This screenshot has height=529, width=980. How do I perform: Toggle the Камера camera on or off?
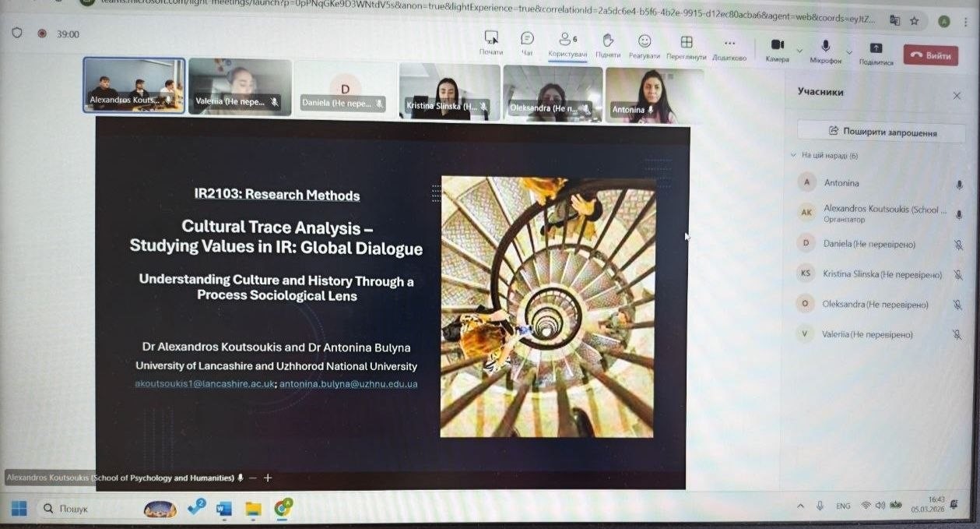[777, 45]
